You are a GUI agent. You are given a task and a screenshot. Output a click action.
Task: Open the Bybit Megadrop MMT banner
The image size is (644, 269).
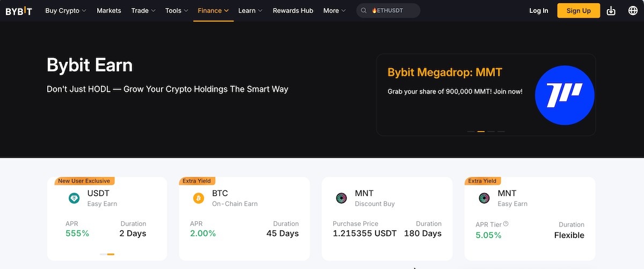click(x=486, y=94)
